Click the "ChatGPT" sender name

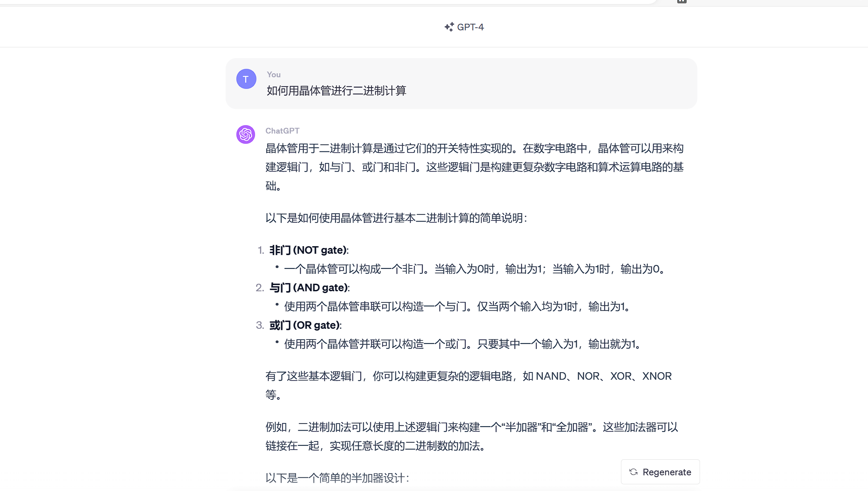[x=282, y=131]
